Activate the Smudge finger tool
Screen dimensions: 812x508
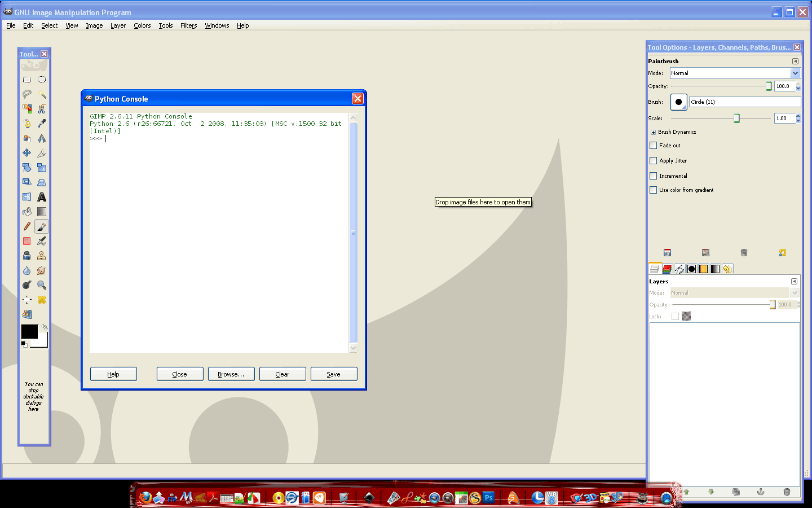click(42, 270)
